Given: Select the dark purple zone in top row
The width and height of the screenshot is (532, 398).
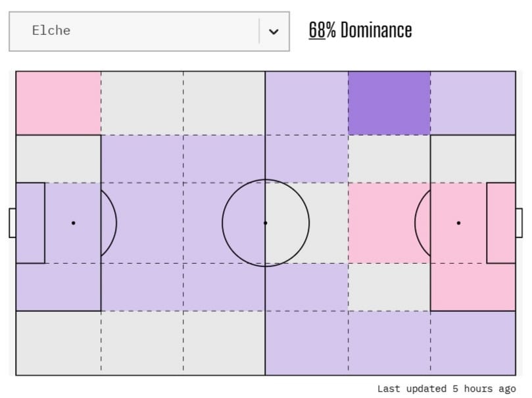Looking at the screenshot, I should point(389,103).
